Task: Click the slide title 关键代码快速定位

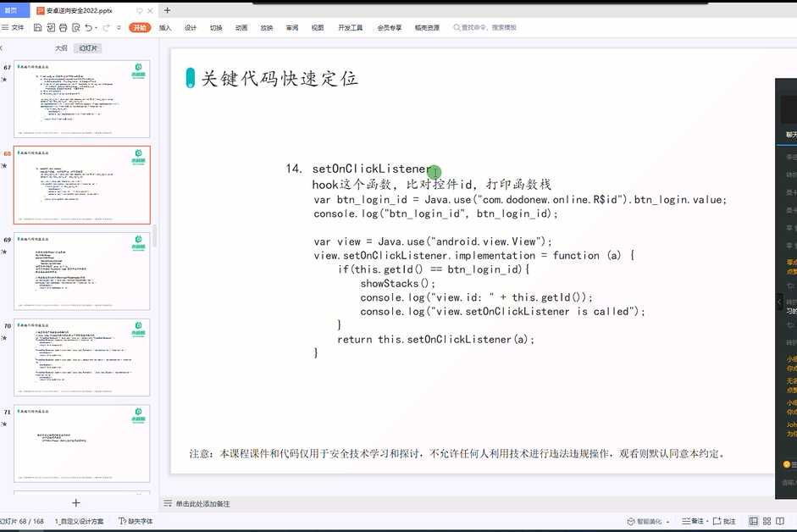Action: pos(280,78)
